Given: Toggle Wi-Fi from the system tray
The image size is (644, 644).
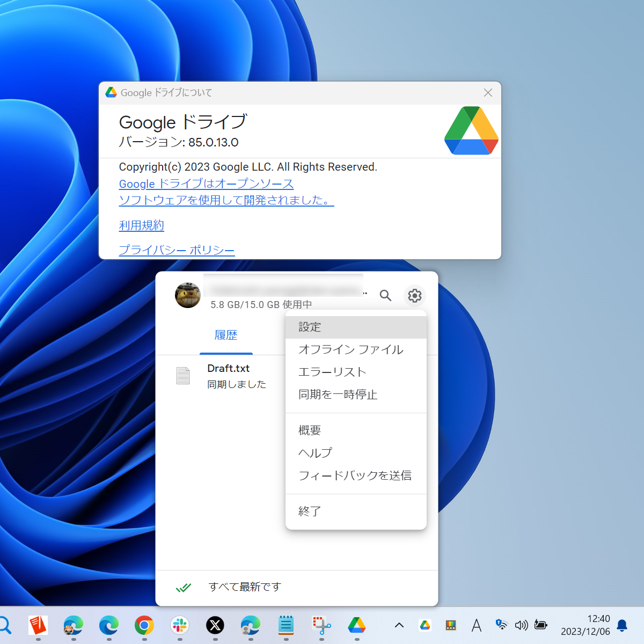Looking at the screenshot, I should click(501, 625).
